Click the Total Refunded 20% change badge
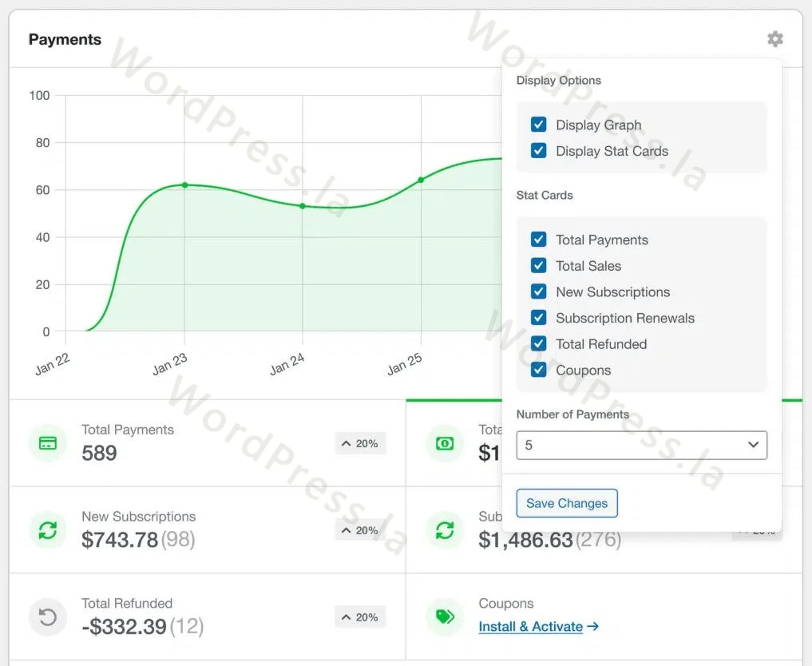Viewport: 812px width, 666px height. [x=360, y=617]
